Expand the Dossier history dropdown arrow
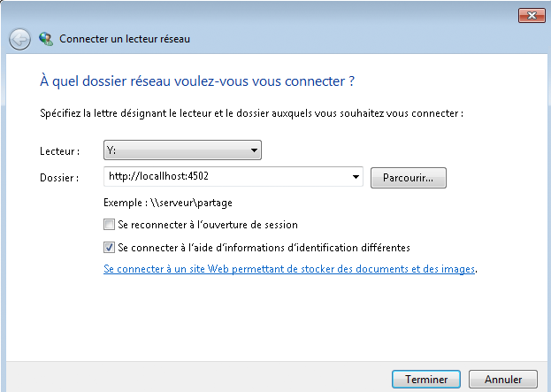Image resolution: width=551 pixels, height=392 pixels. pyautogui.click(x=356, y=177)
